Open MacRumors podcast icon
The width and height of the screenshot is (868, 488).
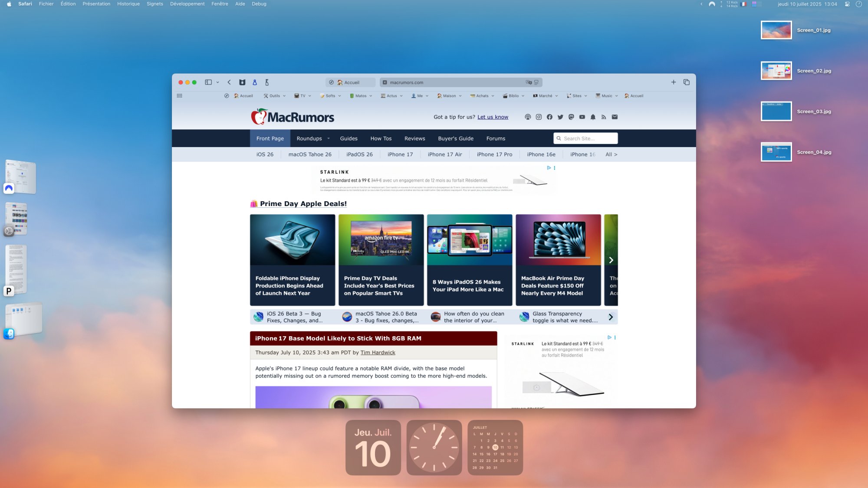pos(528,117)
